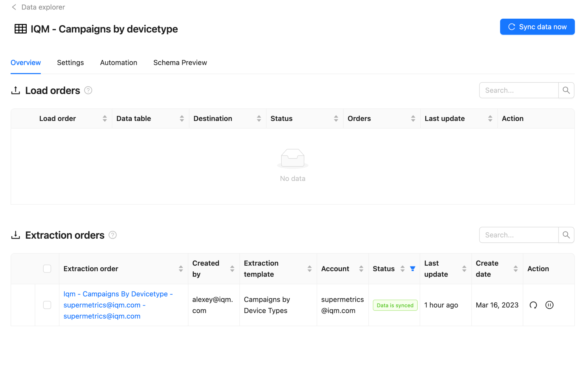Check the Iqm Campaigns By Devicetype row checkbox
The image size is (588, 380).
pyautogui.click(x=47, y=305)
